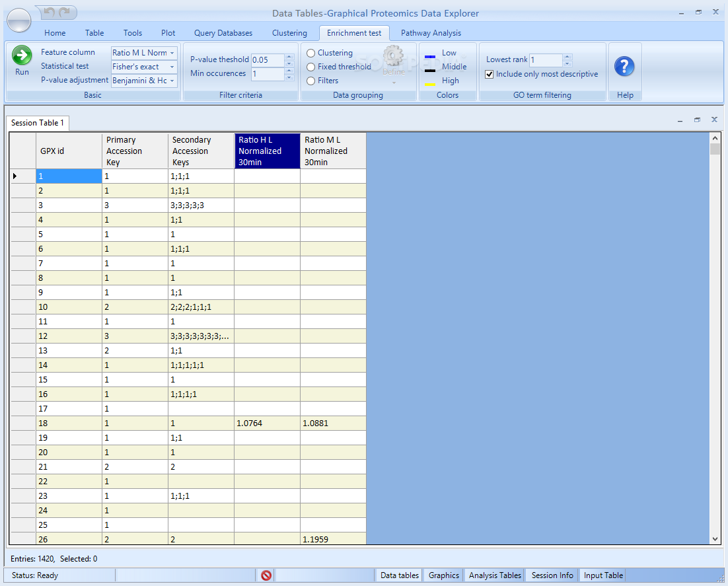Select the GPX id column header
Viewport: 728px width, 586px height.
69,151
